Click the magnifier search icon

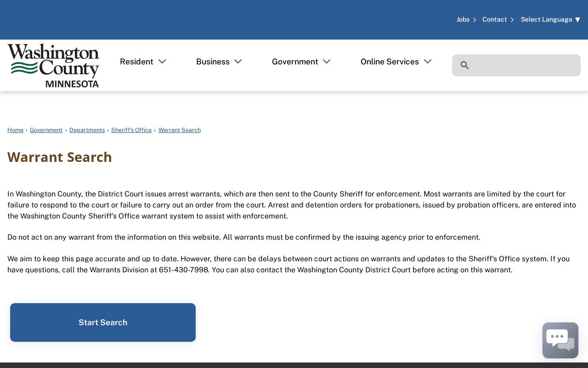click(464, 65)
